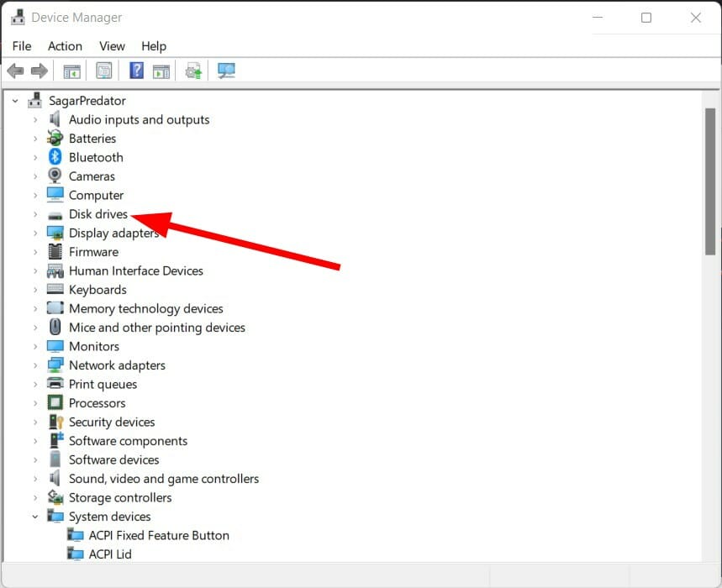Select the Firmware label

(93, 252)
